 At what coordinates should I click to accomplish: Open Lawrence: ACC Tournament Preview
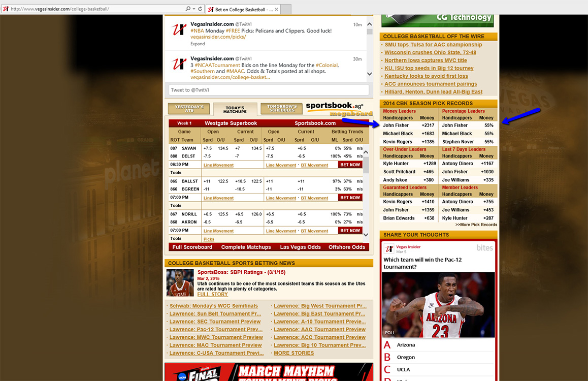319,337
